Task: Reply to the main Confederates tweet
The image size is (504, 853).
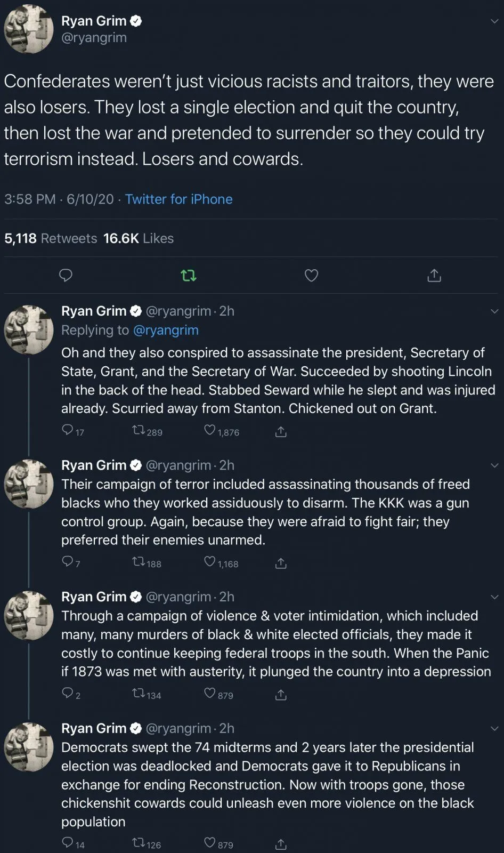Action: click(66, 275)
